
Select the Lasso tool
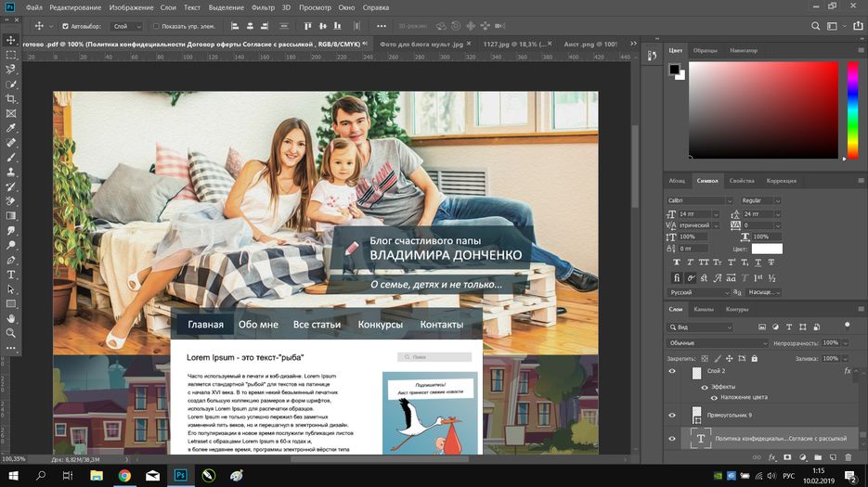[x=10, y=70]
